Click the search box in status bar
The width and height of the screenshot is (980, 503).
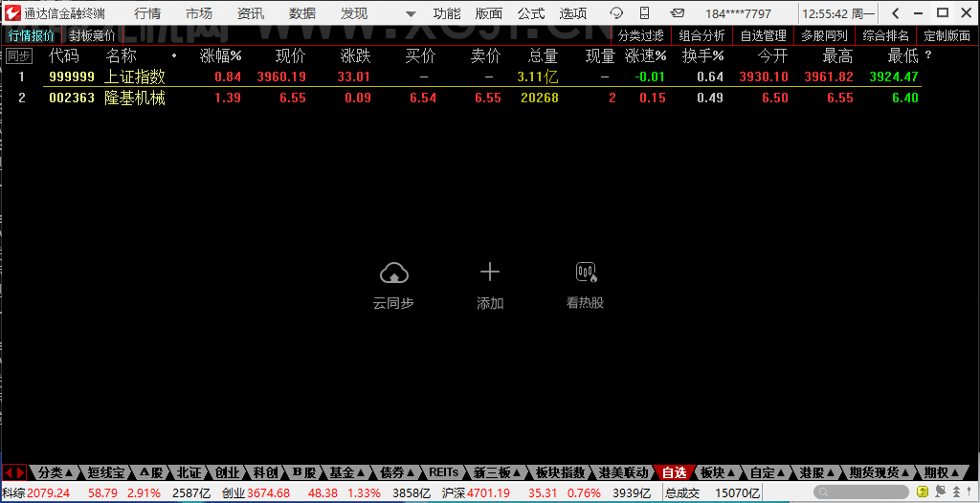point(862,492)
